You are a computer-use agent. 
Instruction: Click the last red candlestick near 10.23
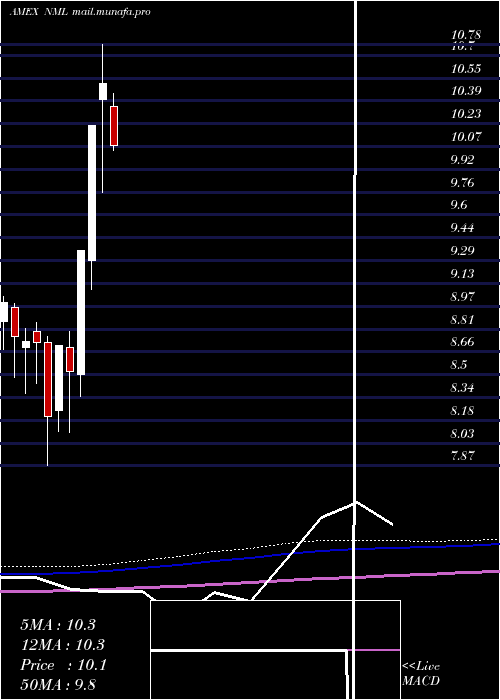[114, 126]
